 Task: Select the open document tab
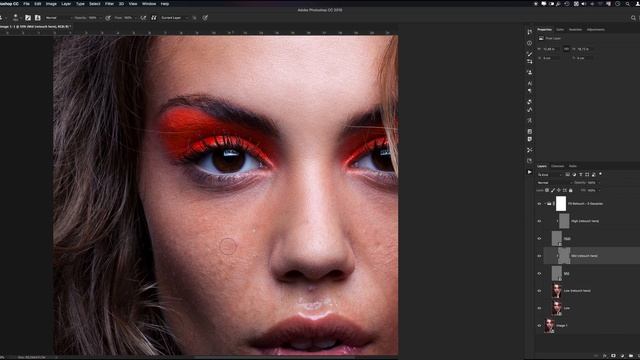pos(36,27)
